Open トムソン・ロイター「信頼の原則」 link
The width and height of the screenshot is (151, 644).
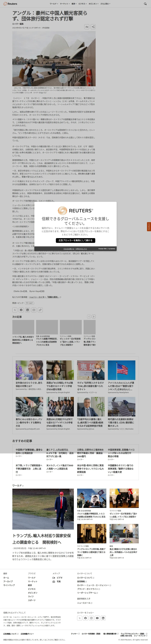[45, 297]
